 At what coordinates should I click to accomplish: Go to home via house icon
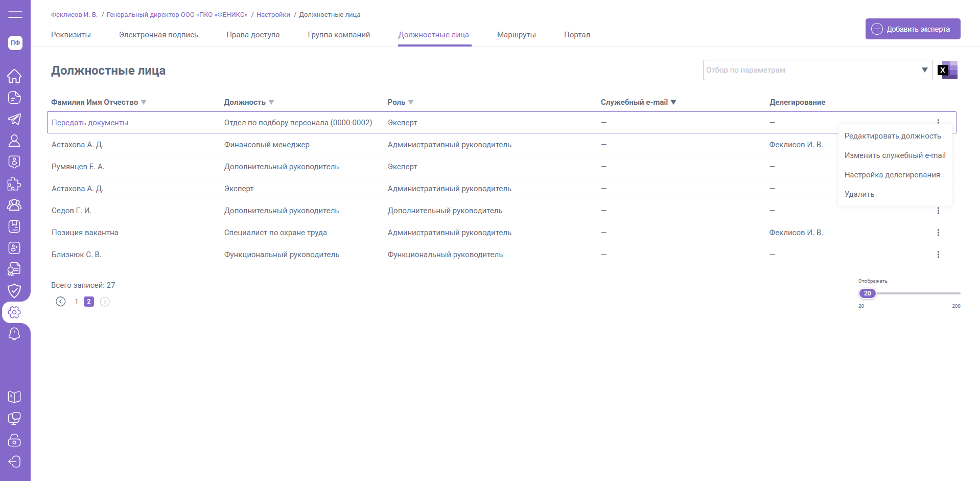tap(14, 76)
